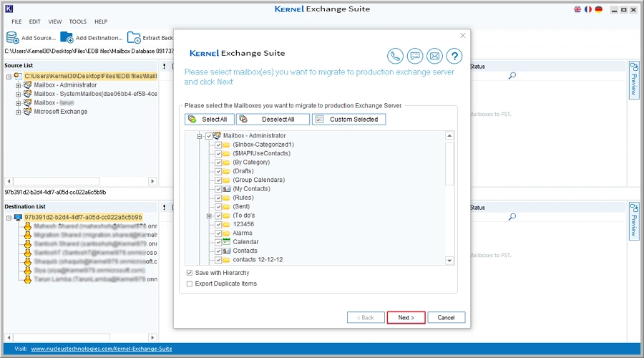This screenshot has height=358, width=644.
Task: Open the help question mark icon
Action: click(x=454, y=57)
